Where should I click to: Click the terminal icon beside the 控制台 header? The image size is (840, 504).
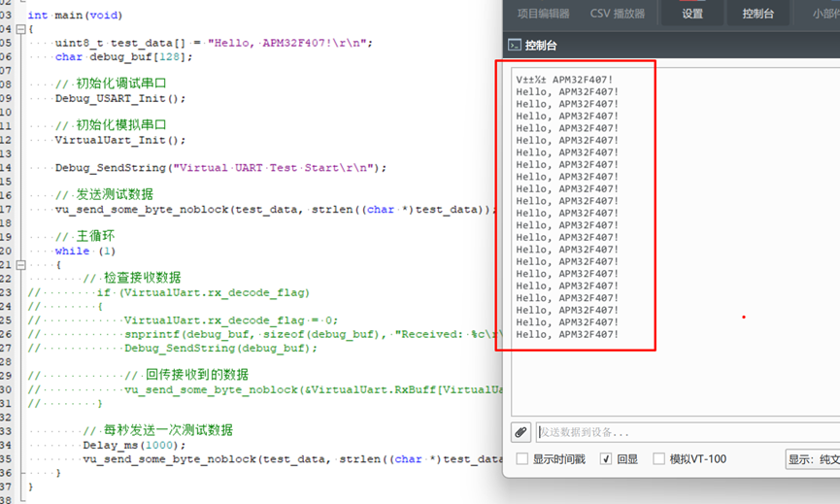click(515, 45)
